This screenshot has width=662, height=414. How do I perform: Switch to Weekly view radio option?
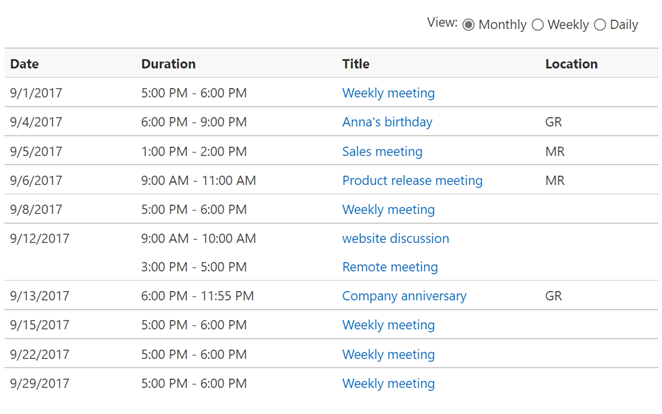[x=538, y=24]
